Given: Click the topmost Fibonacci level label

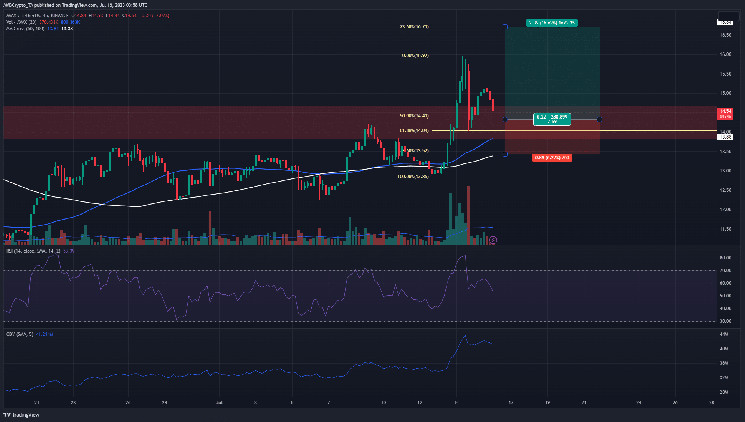Looking at the screenshot, I should coord(414,27).
